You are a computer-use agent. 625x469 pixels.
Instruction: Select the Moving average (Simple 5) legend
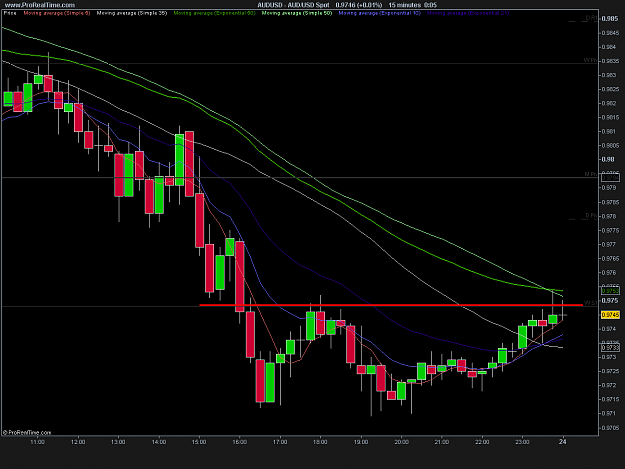pos(57,13)
